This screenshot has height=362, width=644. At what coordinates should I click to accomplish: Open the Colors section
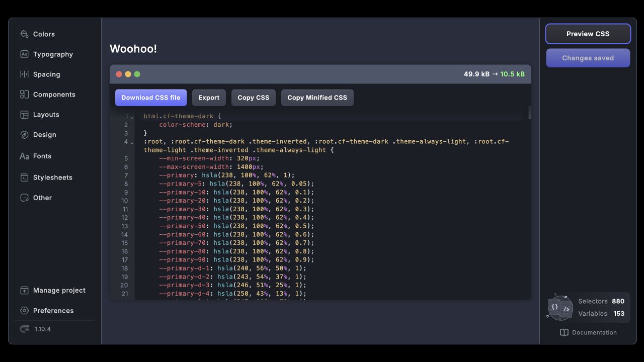[x=44, y=34]
